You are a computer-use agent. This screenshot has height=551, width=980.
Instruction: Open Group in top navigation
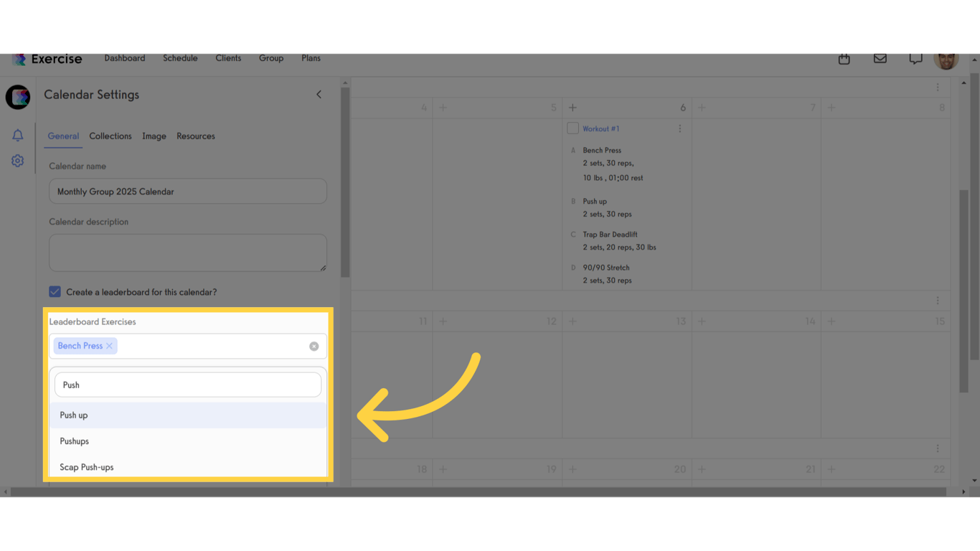tap(271, 58)
